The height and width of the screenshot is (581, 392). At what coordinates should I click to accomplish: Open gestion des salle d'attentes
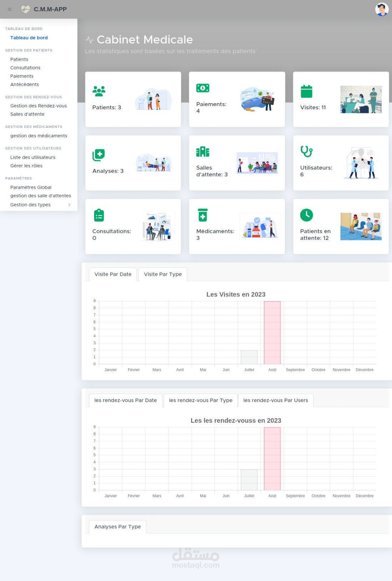click(x=41, y=196)
